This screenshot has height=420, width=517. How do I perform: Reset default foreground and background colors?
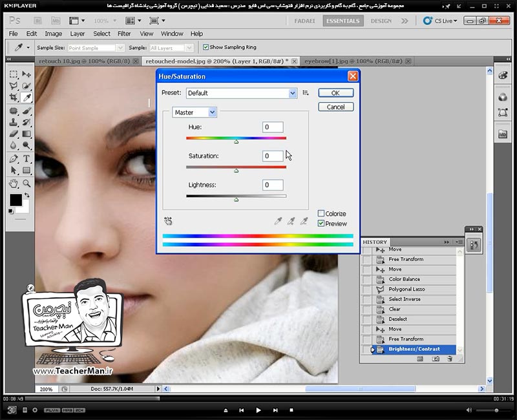(11, 211)
